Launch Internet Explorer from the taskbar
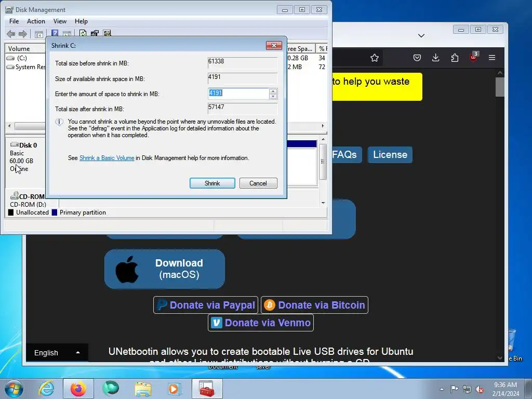 pos(46,389)
